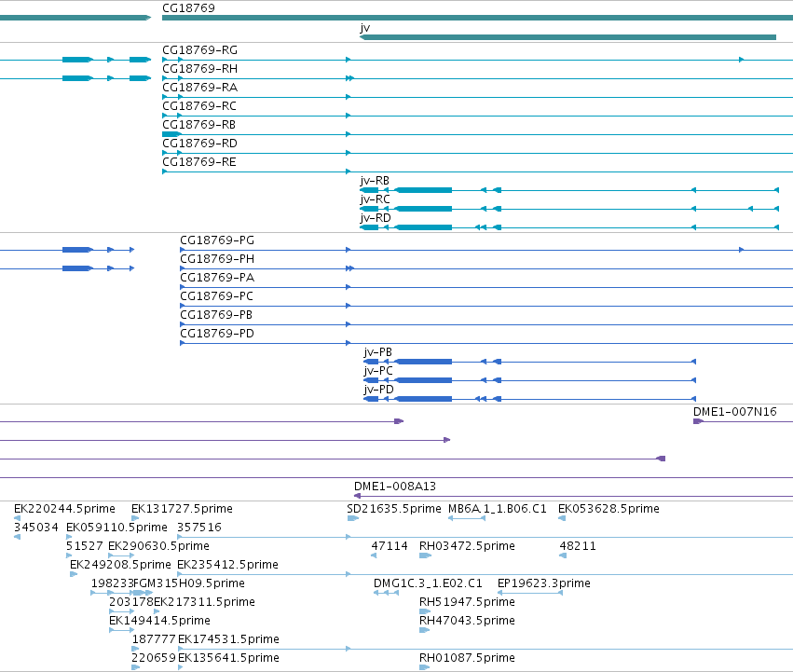Select protein CG18769-PD label

click(x=217, y=334)
